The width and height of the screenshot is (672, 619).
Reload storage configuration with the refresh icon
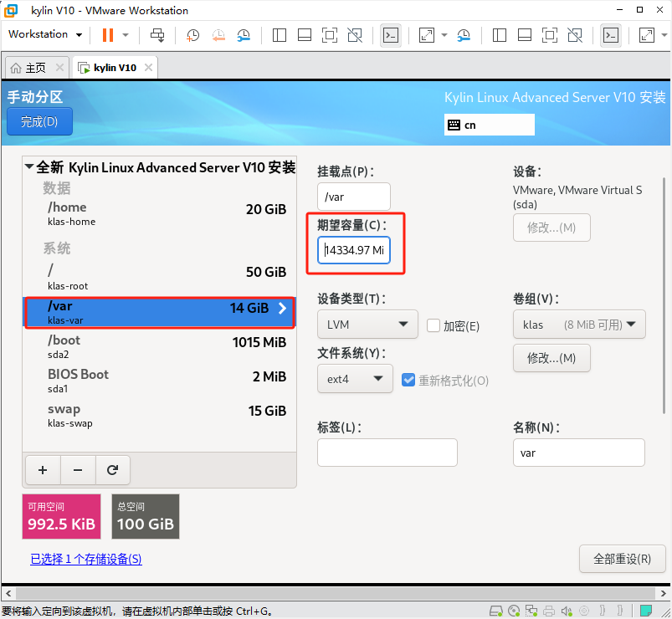point(113,470)
